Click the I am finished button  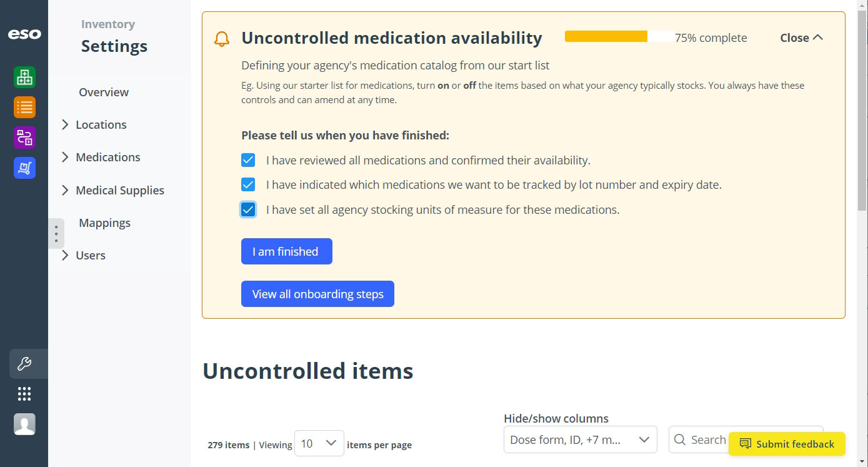286,251
